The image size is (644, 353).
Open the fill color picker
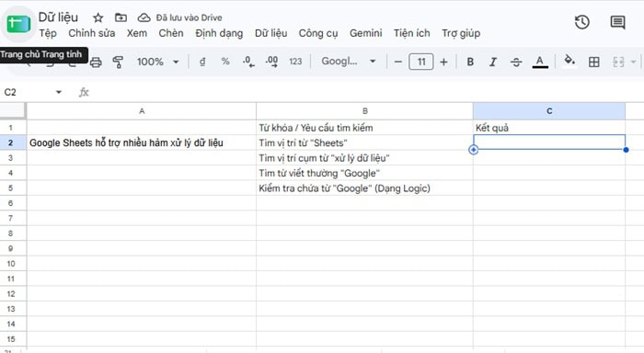coord(569,61)
